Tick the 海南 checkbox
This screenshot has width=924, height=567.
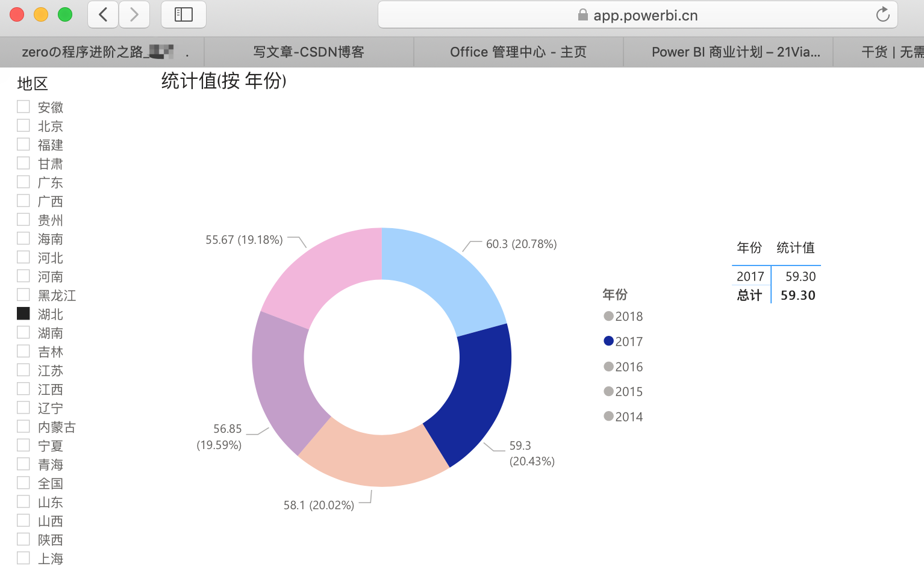click(23, 238)
